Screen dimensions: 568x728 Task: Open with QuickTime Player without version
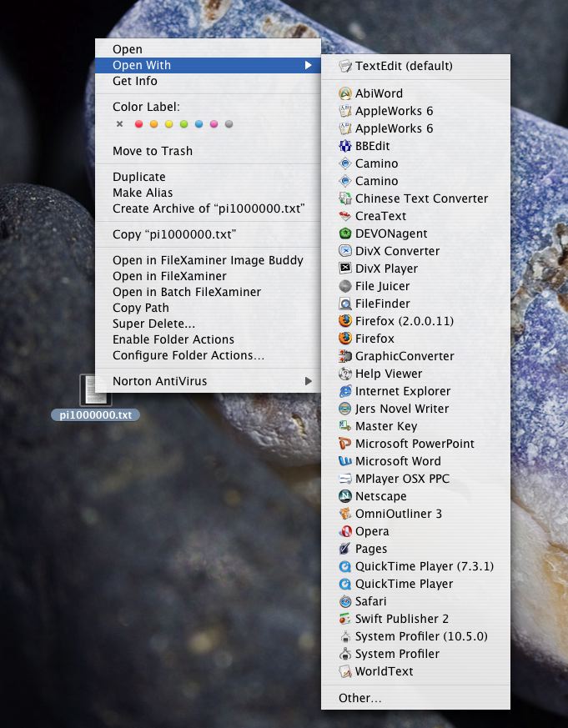click(x=415, y=584)
